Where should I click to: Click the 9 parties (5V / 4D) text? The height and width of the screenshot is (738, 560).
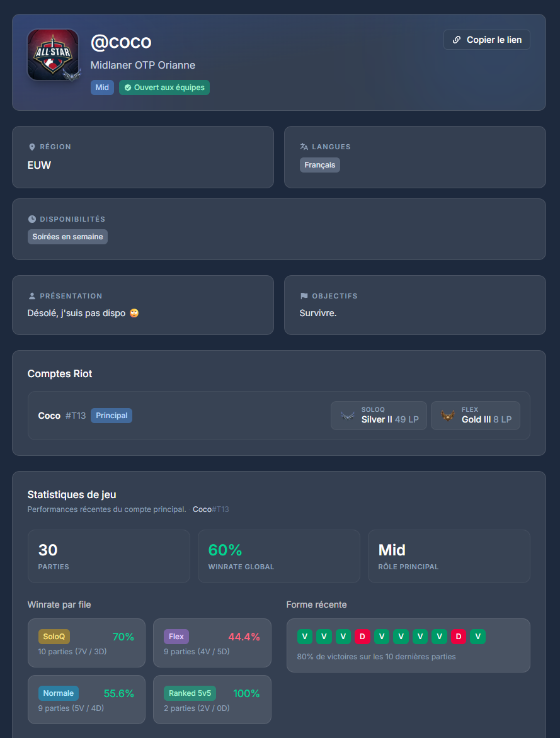(71, 708)
